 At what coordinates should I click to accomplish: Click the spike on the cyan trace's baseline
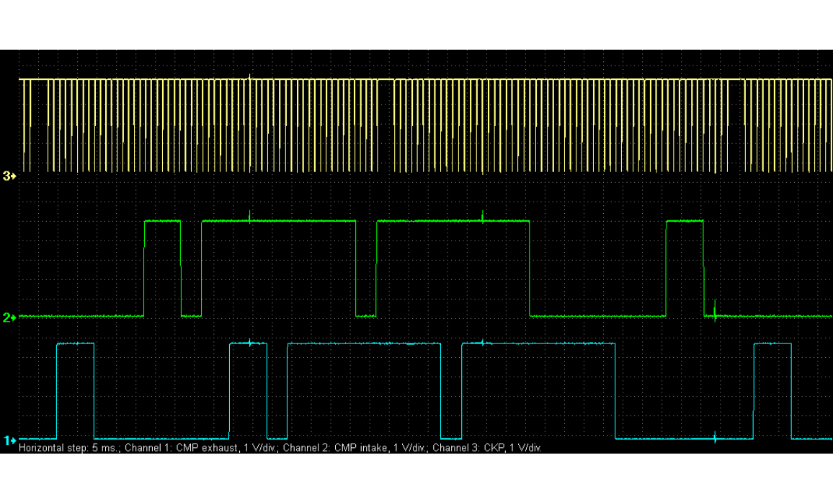pyautogui.click(x=714, y=436)
